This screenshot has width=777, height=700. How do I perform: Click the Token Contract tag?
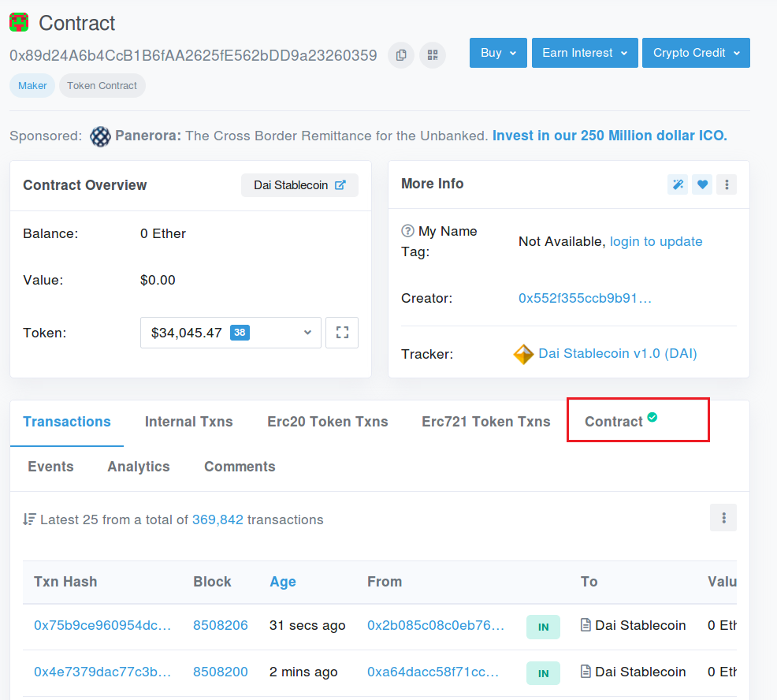[x=102, y=86]
